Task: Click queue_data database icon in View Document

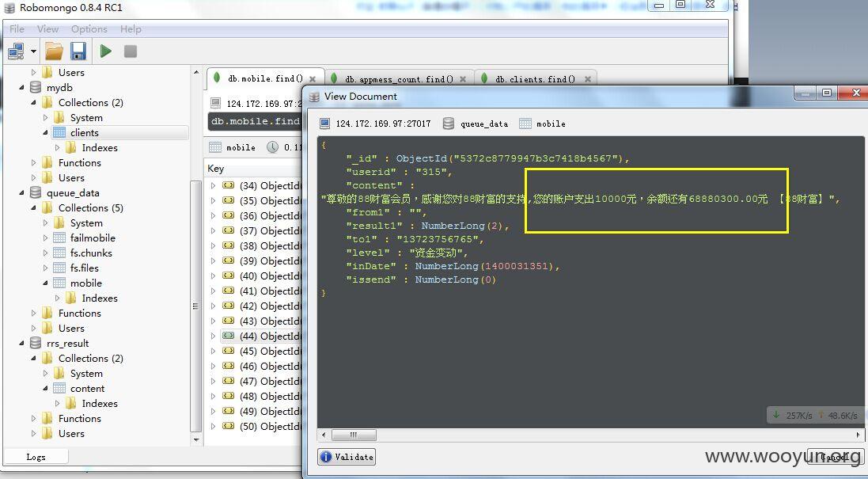Action: coord(449,124)
